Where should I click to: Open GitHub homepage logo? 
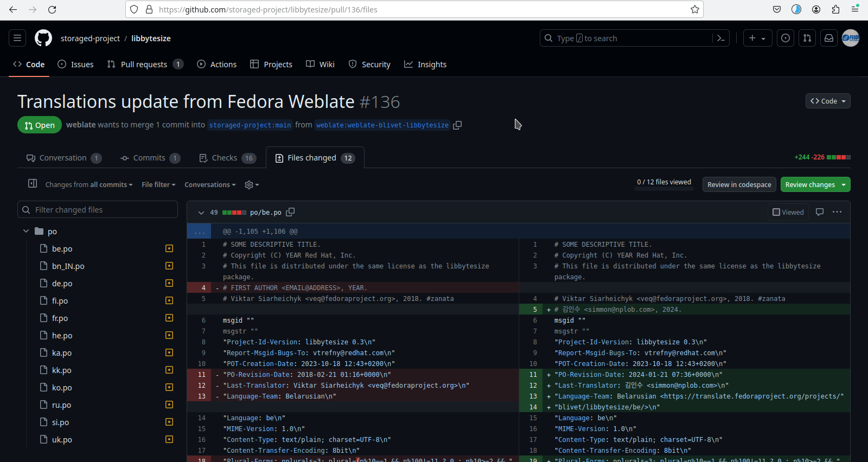click(x=43, y=39)
